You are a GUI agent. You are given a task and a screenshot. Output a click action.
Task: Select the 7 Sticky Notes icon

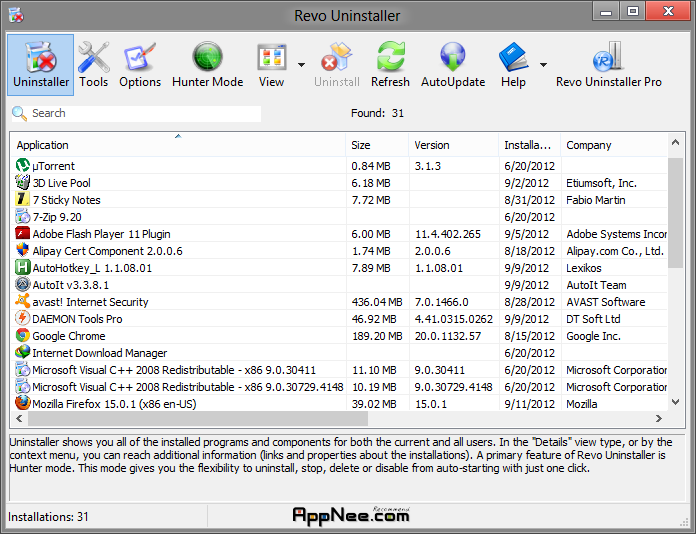click(x=23, y=199)
